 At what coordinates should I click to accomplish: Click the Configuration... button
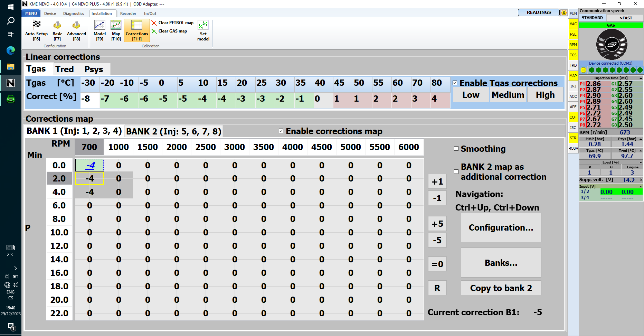[501, 228]
